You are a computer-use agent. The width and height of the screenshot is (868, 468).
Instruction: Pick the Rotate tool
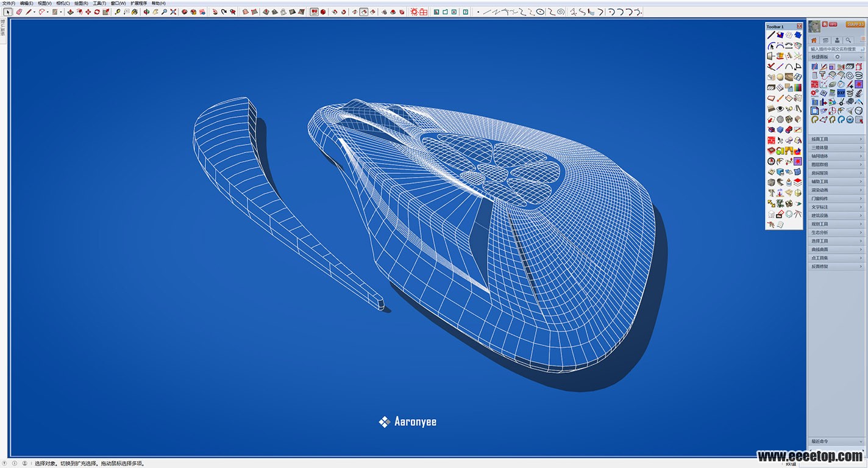click(97, 12)
